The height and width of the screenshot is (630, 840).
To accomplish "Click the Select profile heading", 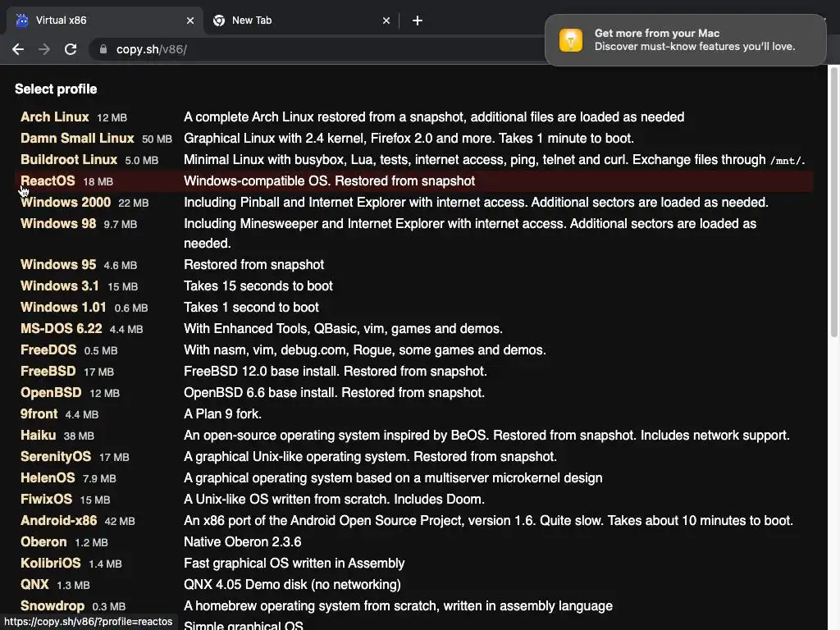I will (56, 89).
